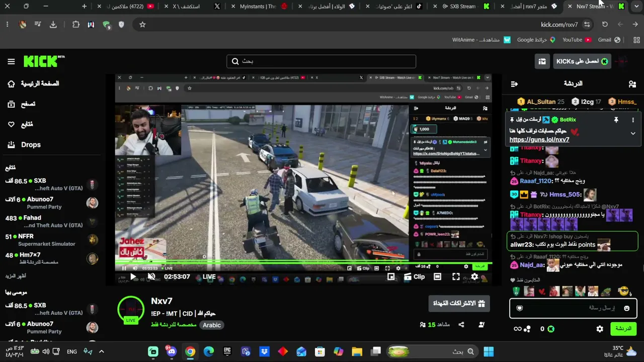Share the Nxv7 stream
The image size is (644, 362).
[x=461, y=325]
